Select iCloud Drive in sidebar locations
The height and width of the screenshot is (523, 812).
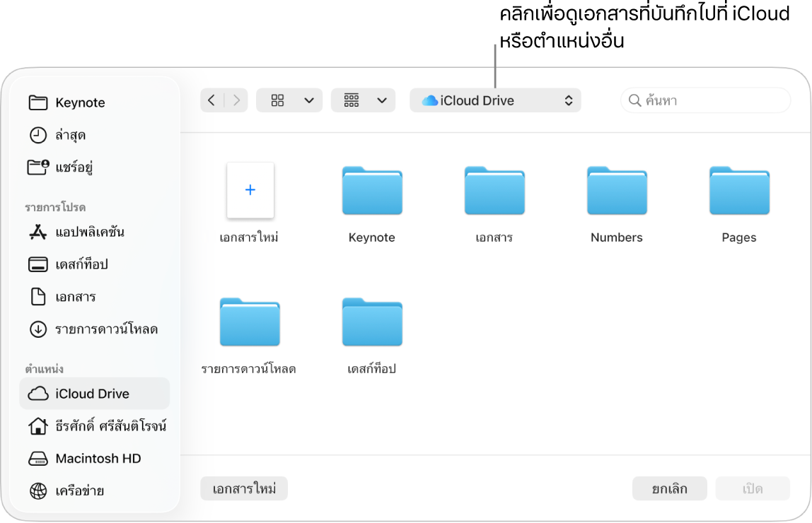(94, 394)
